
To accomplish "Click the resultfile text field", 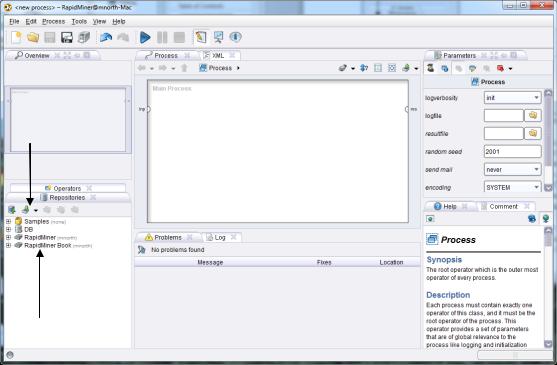I will (x=503, y=134).
